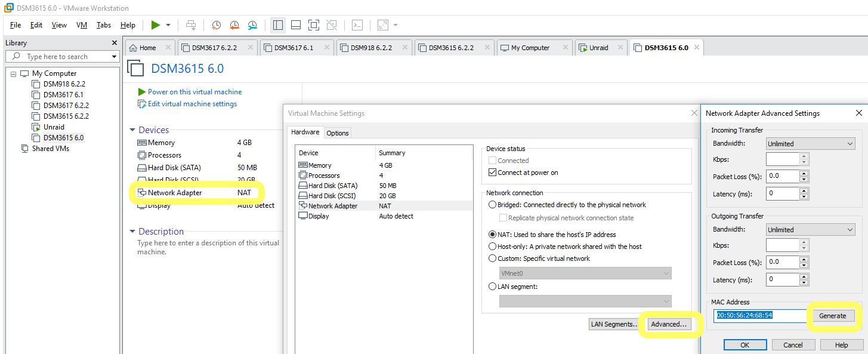Click the Processors icon in the Devices list

[142, 155]
